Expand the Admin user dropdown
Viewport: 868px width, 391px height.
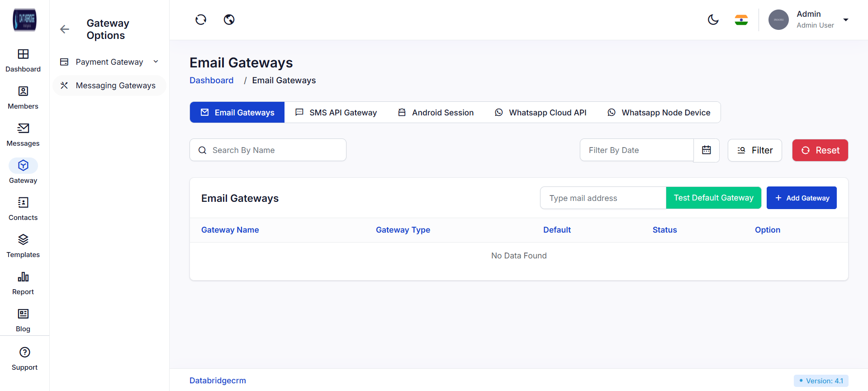pos(845,19)
